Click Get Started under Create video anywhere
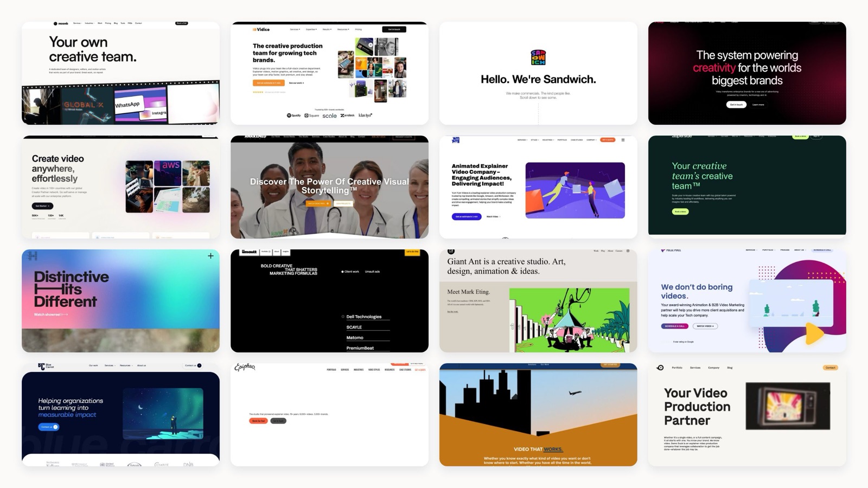 pos(42,206)
